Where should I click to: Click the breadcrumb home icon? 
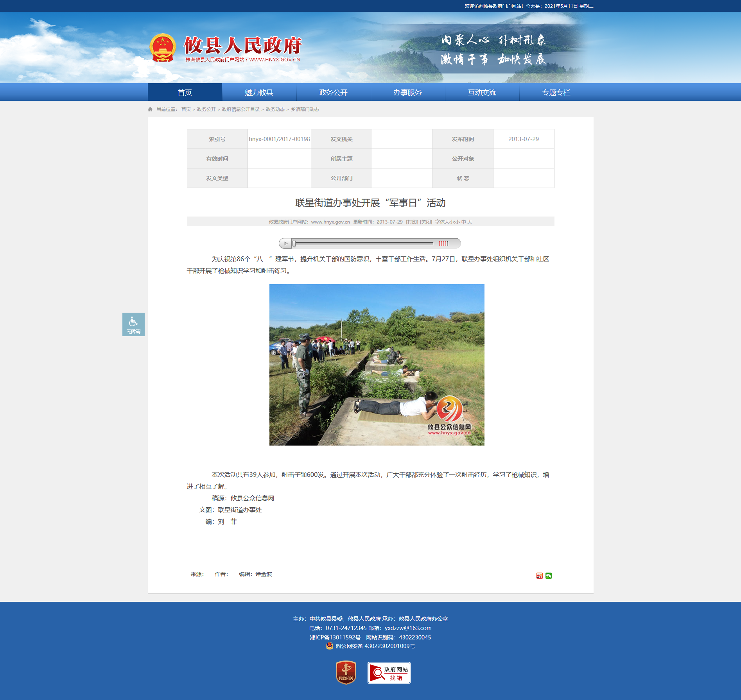pos(150,109)
